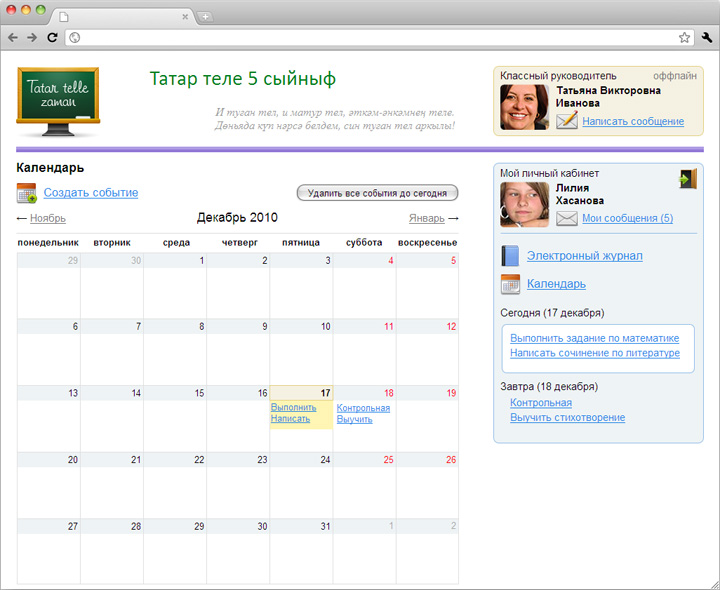
Task: Click the create-event calendar icon
Action: tap(27, 193)
